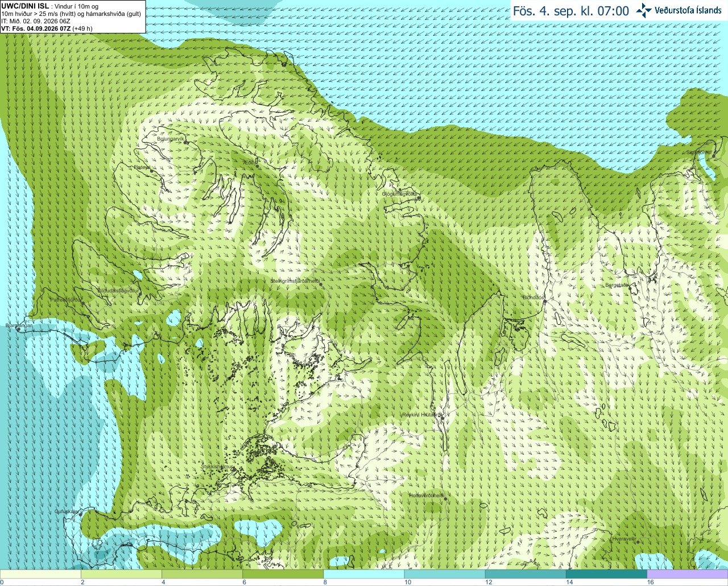Click the 8–10 m/s light cyan legend swatch
This screenshot has height=586, width=728.
(x=363, y=573)
